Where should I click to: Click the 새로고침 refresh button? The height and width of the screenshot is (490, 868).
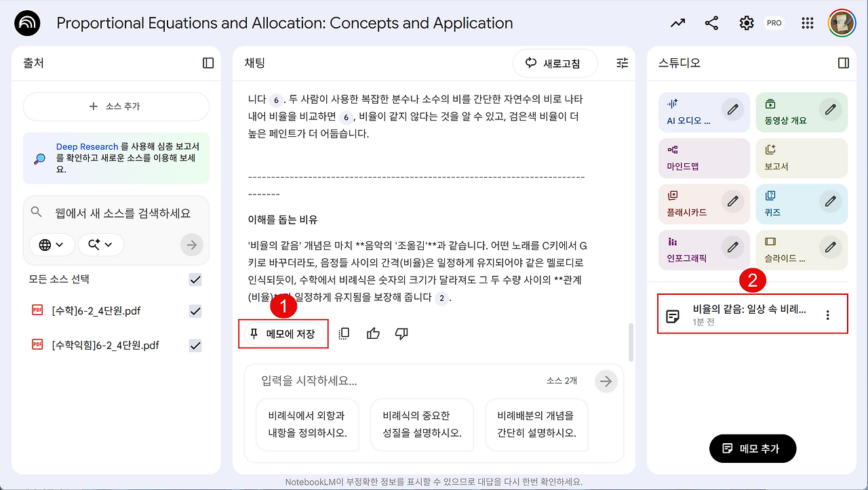point(555,64)
